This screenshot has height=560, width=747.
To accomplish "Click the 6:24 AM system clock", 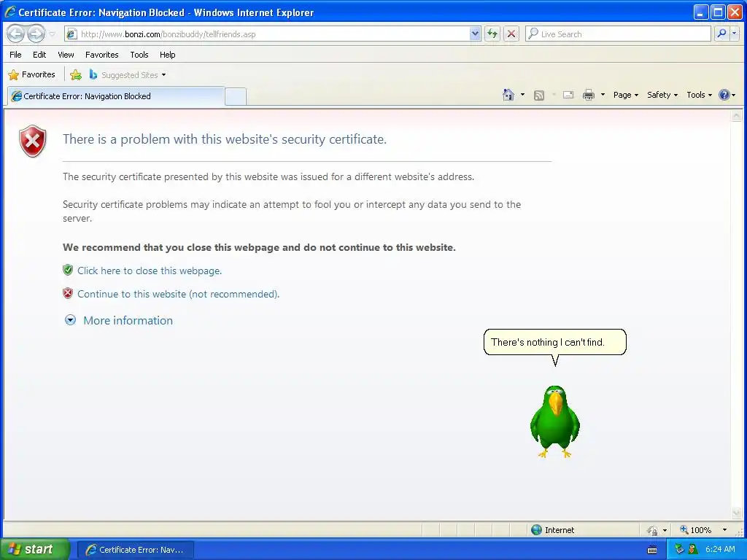I will click(720, 549).
